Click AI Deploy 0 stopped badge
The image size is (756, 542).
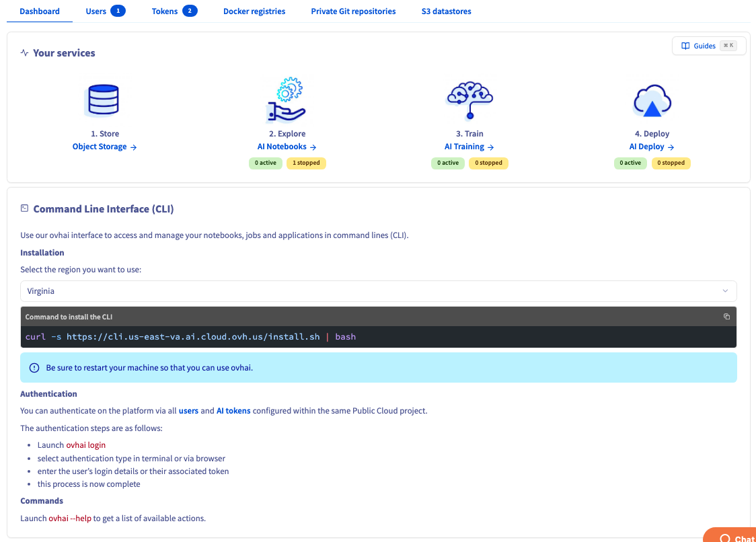[x=671, y=163]
